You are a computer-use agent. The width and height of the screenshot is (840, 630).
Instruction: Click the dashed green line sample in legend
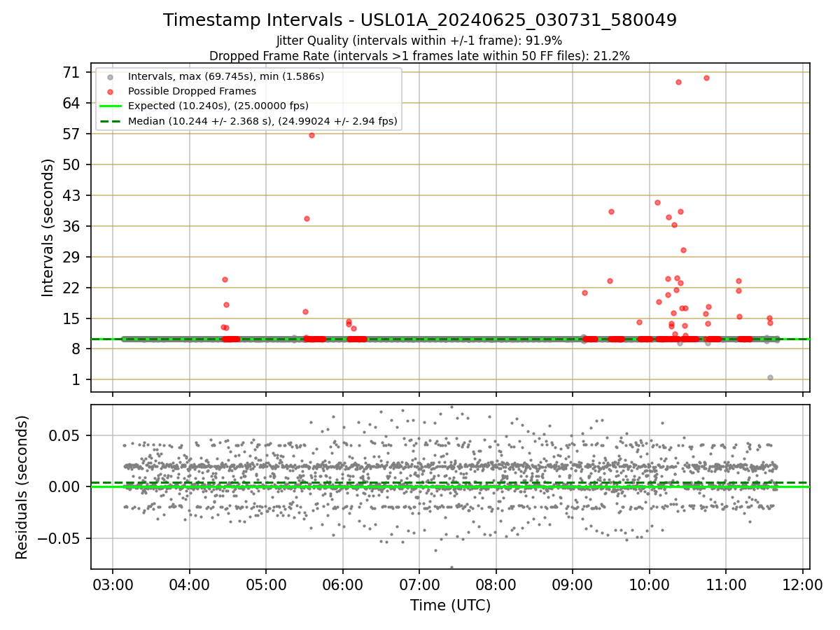[x=111, y=121]
